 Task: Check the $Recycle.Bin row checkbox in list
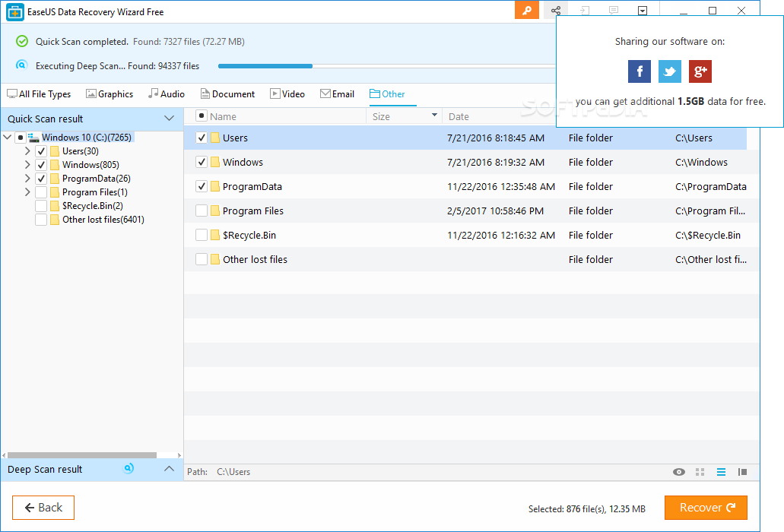[202, 235]
